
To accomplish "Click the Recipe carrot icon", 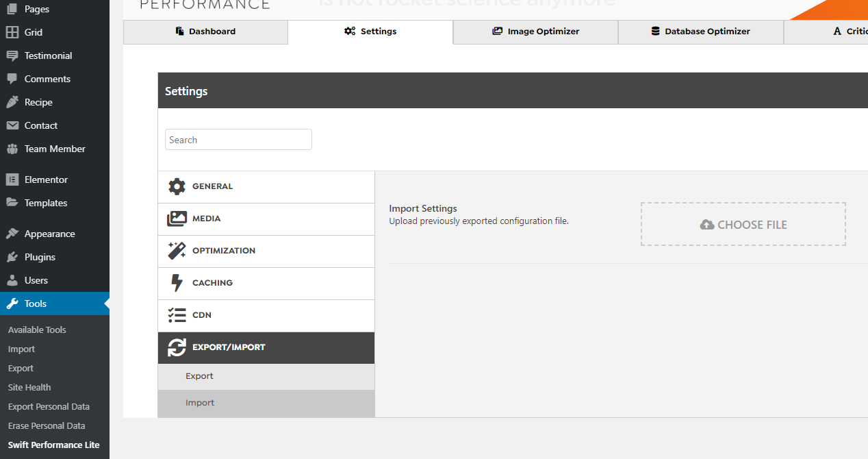I will (12, 102).
